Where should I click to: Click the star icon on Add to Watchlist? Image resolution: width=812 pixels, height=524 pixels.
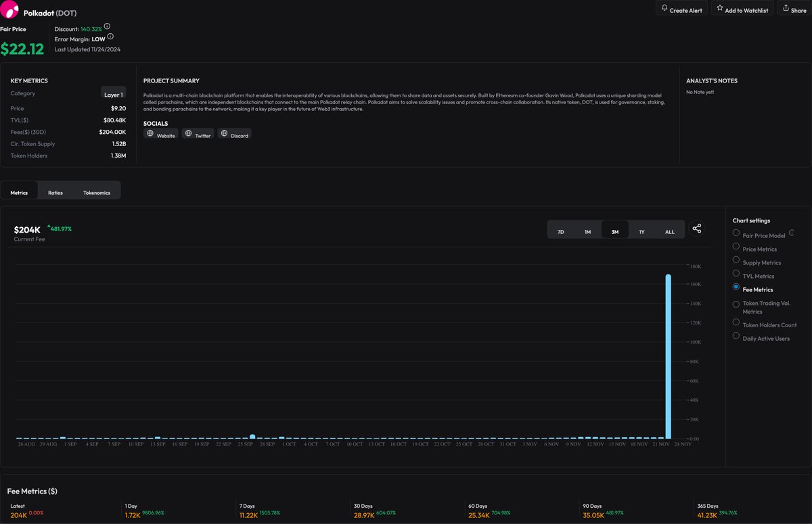(x=719, y=8)
